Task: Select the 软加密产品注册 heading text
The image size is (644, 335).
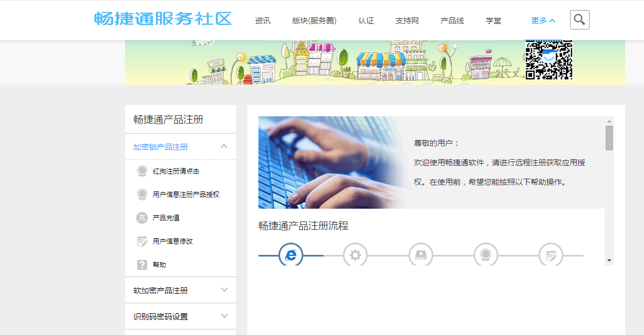Action: tap(161, 290)
